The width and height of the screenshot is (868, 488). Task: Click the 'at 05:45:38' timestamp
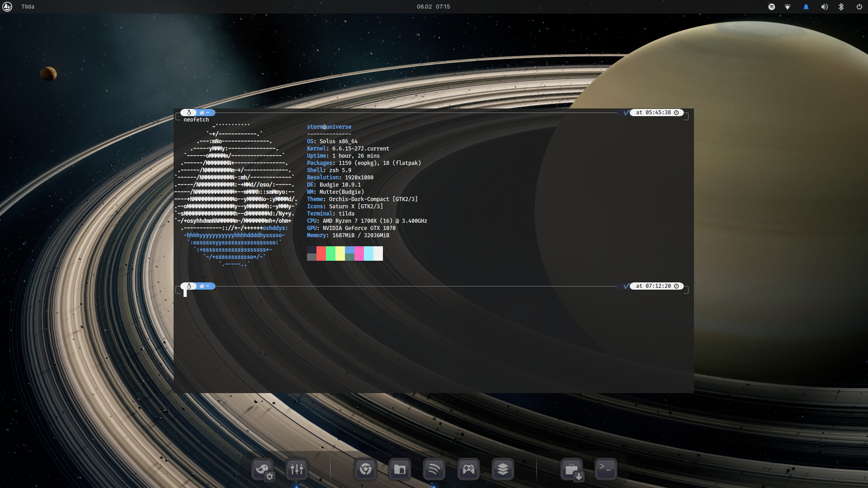pos(653,113)
